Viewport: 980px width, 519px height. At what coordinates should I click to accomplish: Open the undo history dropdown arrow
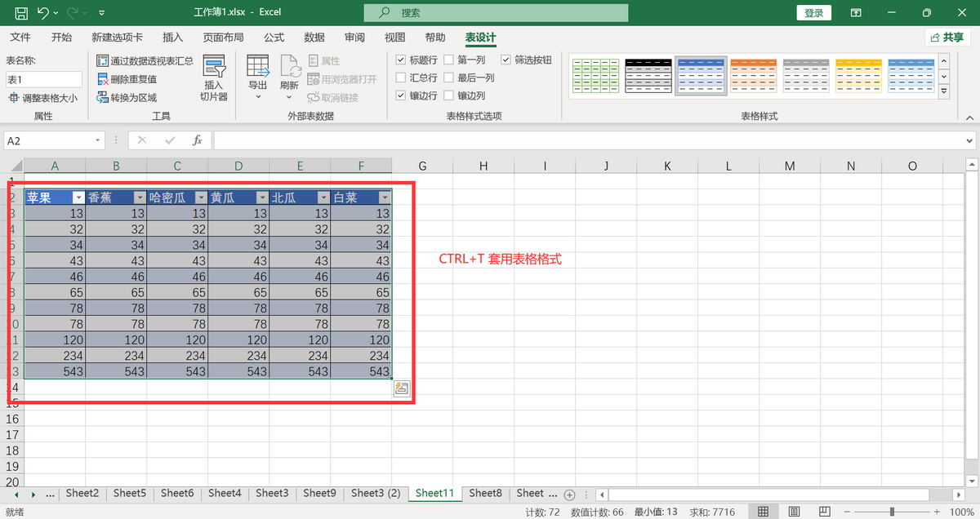[x=56, y=13]
